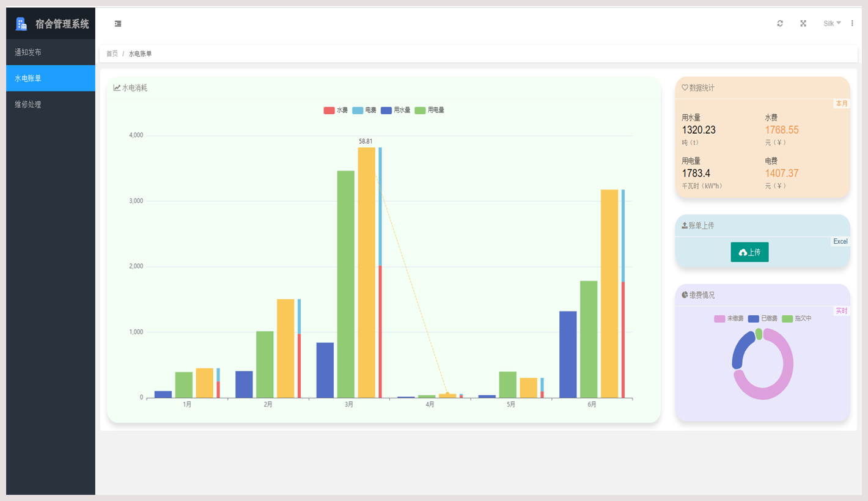Click the 宿舍管理系统 title text
This screenshot has width=868, height=501.
coord(62,24)
